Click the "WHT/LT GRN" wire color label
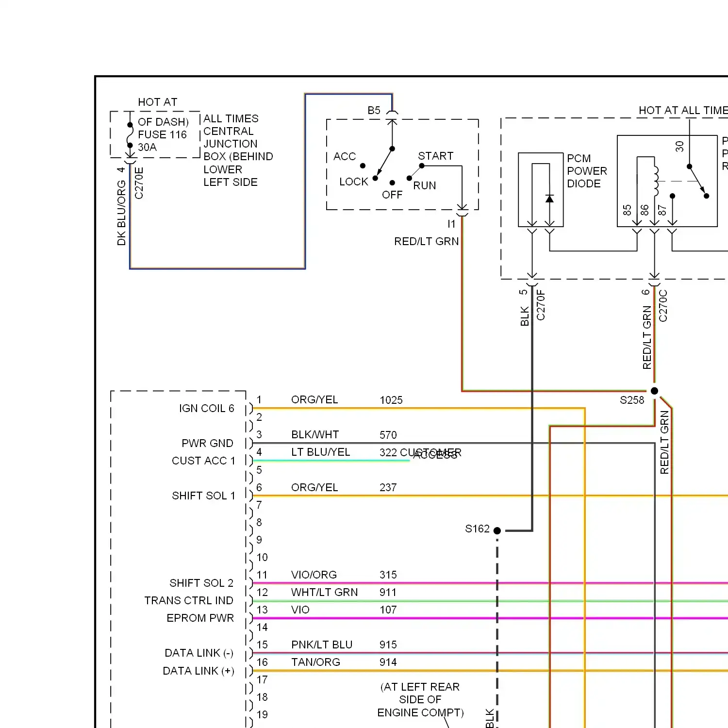The image size is (728, 728). [324, 592]
